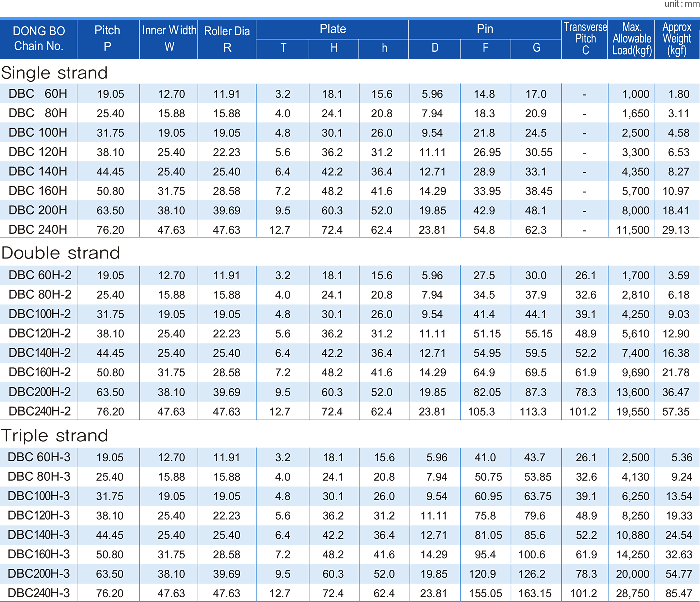Select chain name 'DBC 240H'

click(x=38, y=230)
